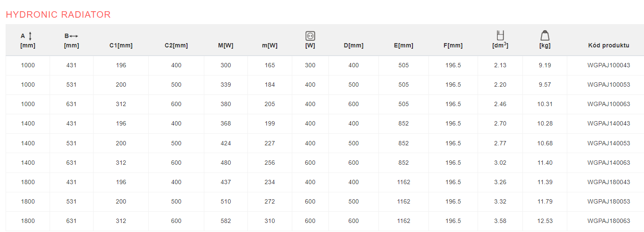Viewport: 644px width, 232px height.
Task: Click the electric socket icon in header
Action: click(x=310, y=36)
